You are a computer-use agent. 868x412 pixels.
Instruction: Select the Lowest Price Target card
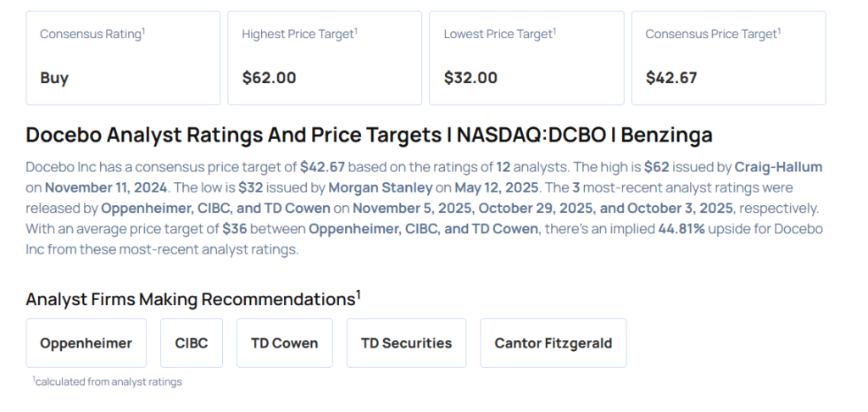tap(526, 58)
